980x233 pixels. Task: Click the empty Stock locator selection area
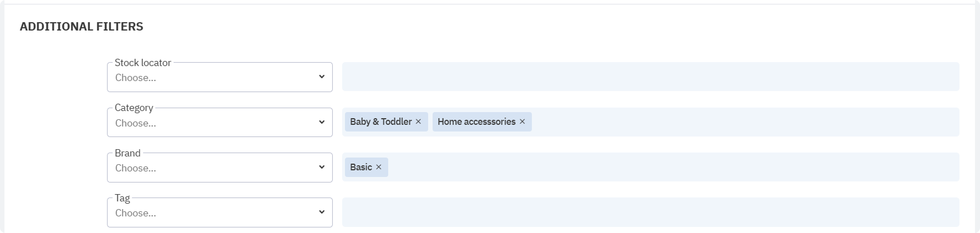pos(650,77)
